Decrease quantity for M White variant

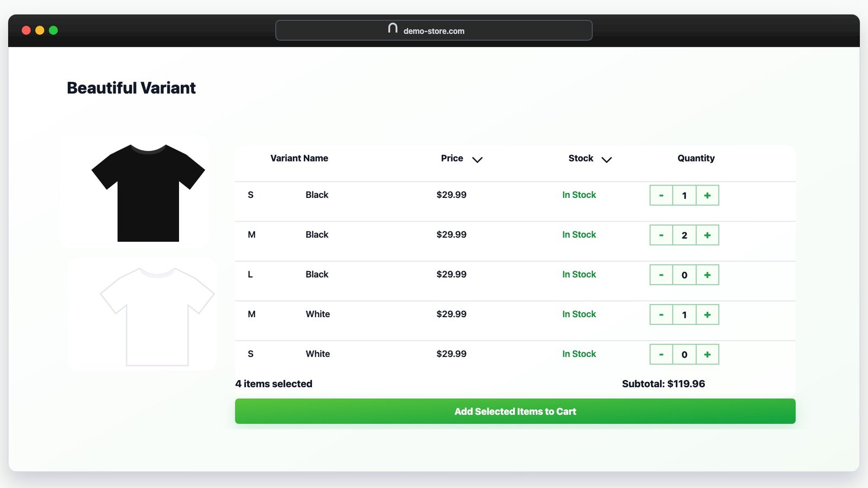pos(661,314)
